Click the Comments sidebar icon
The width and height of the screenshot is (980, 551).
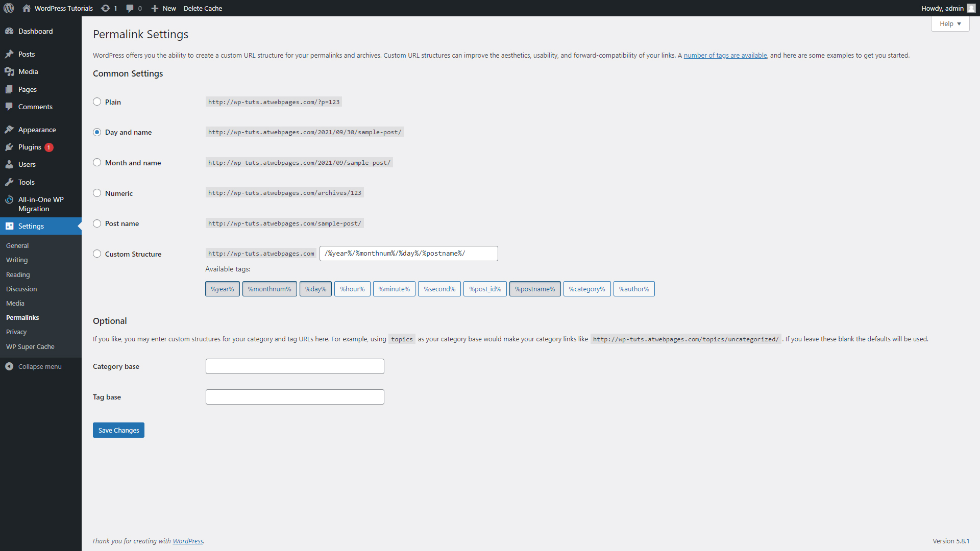(9, 107)
